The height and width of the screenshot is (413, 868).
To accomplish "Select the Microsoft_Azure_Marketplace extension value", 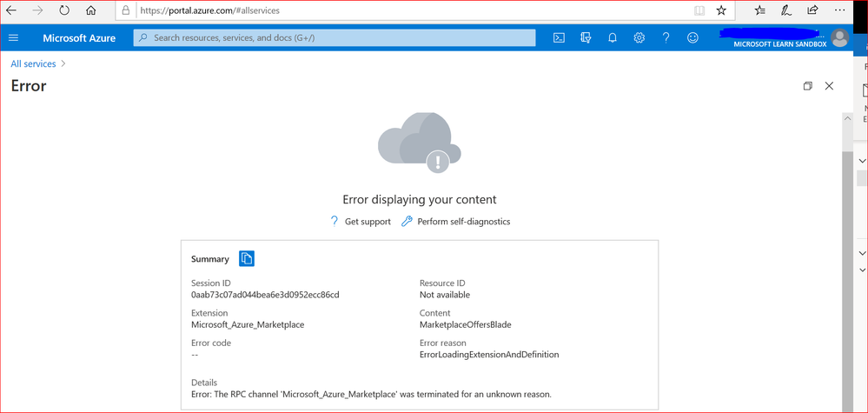I will [248, 324].
